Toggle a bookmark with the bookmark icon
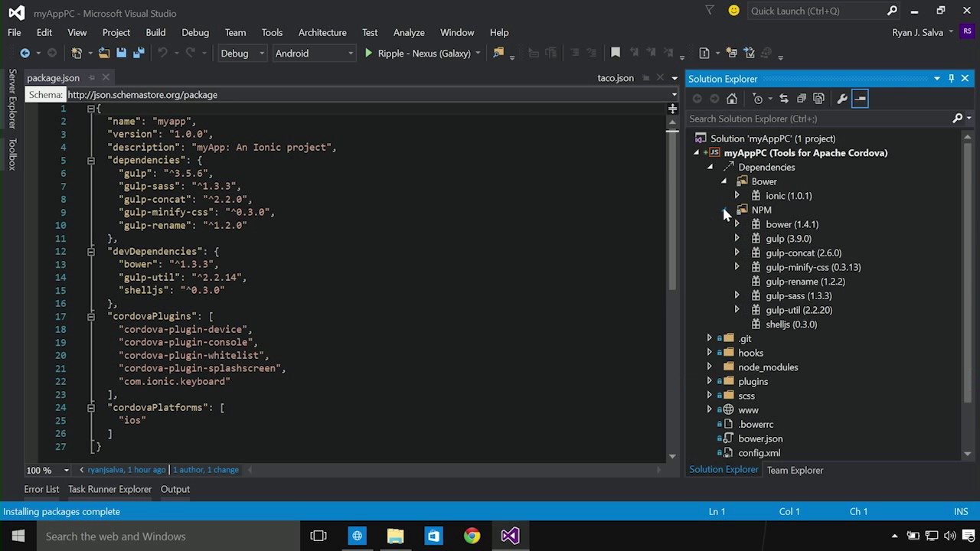The image size is (980, 551). [x=615, y=53]
